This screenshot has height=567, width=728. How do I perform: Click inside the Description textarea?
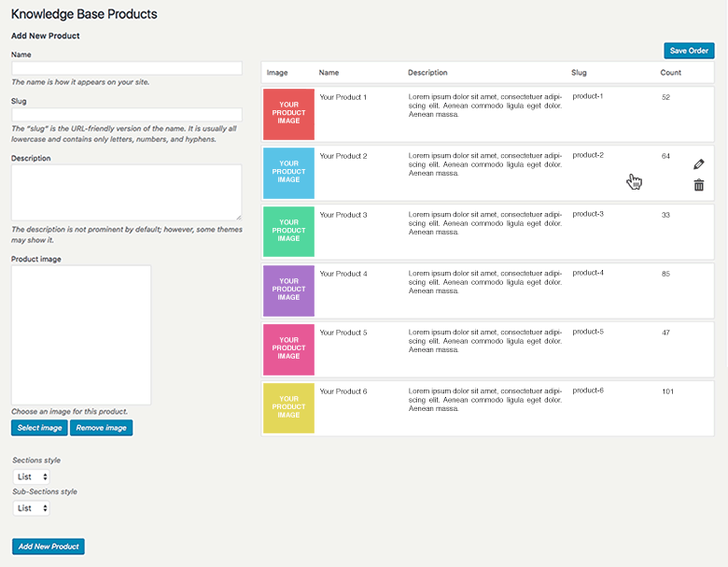126,192
